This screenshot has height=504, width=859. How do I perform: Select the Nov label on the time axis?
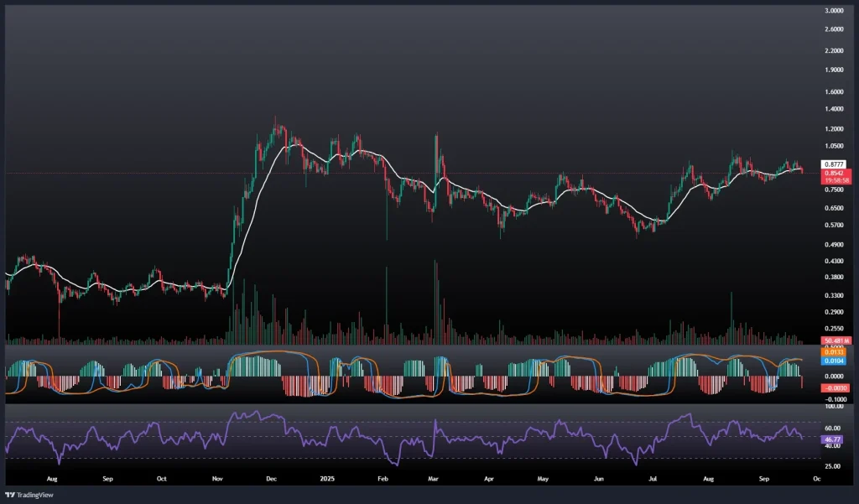[217, 478]
